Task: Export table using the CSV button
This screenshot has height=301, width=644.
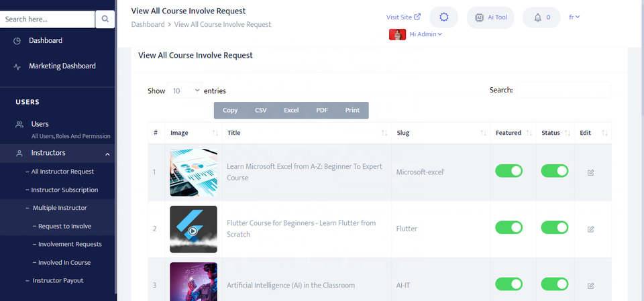Action: point(260,111)
